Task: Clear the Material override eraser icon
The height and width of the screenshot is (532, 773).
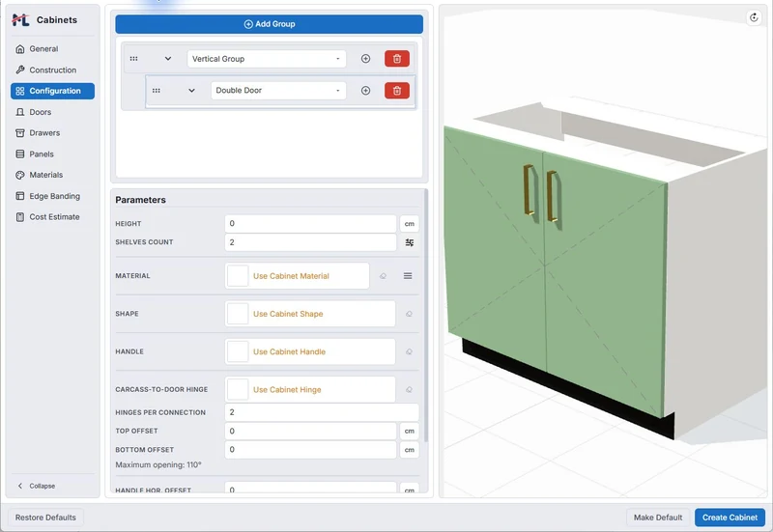Action: (383, 276)
